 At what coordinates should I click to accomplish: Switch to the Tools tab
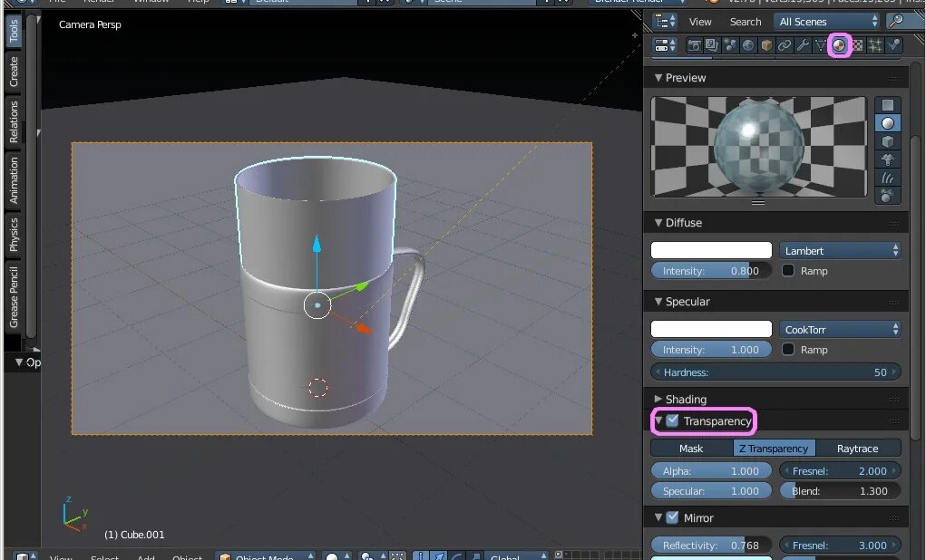click(x=14, y=31)
